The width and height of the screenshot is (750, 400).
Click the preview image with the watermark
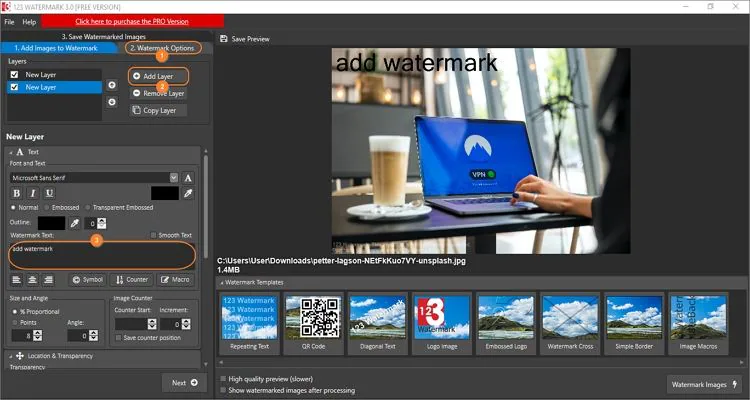click(481, 151)
